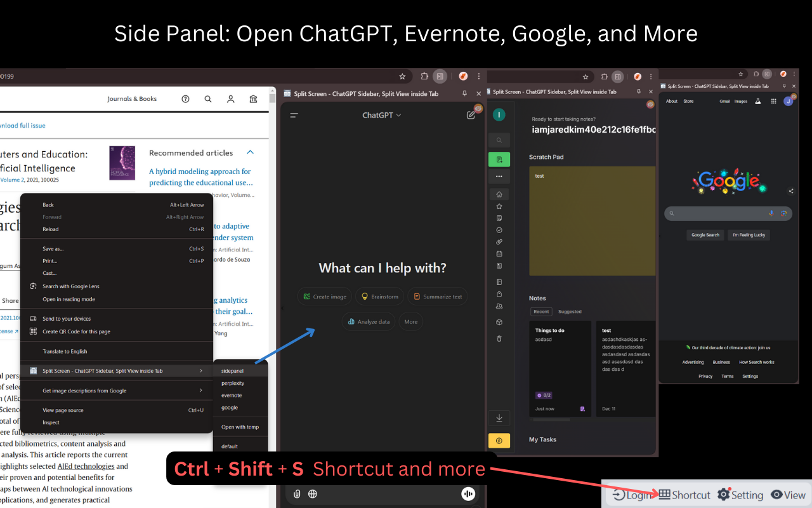The width and height of the screenshot is (812, 508).
Task: Click the share icon beside the Google doodle
Action: coord(791,190)
